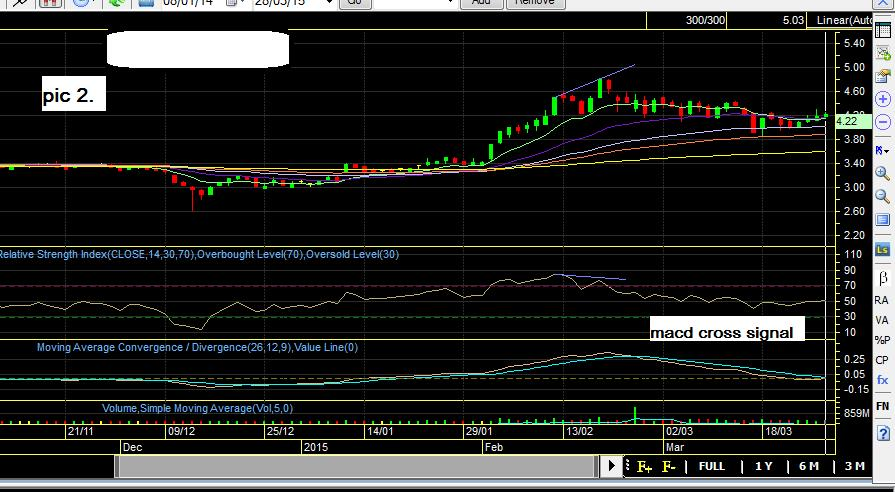
Task: Click the 29/01 date marker
Action: [x=479, y=431]
